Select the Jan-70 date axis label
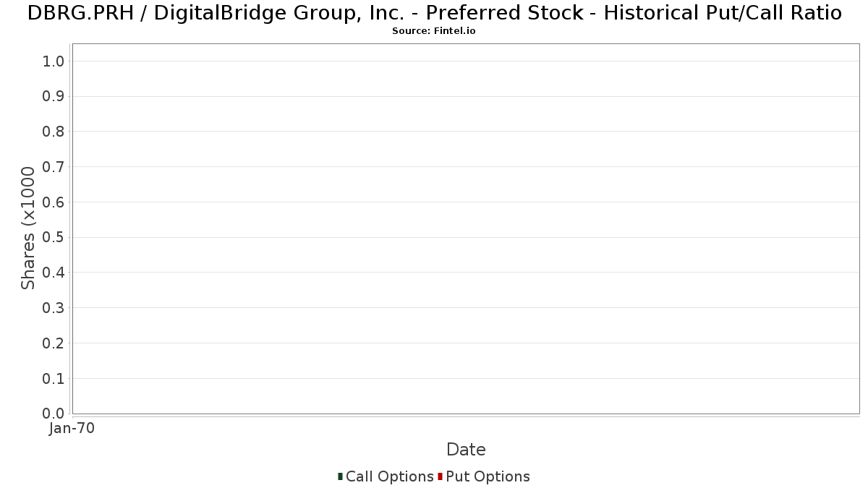The height and width of the screenshot is (488, 868). 72,429
